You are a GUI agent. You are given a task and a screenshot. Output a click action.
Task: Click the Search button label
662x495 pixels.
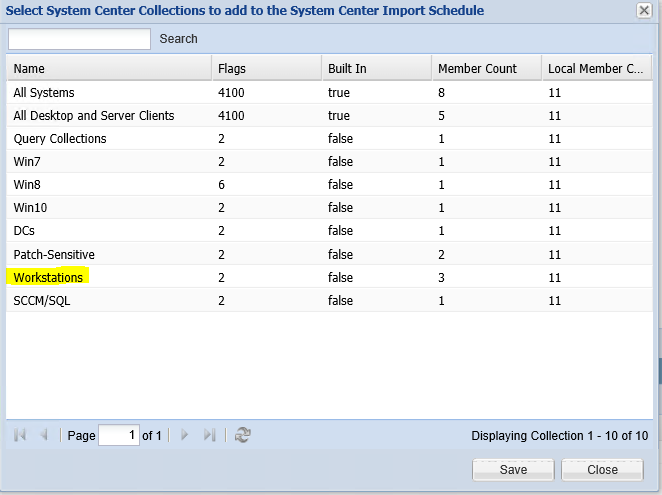(x=178, y=39)
